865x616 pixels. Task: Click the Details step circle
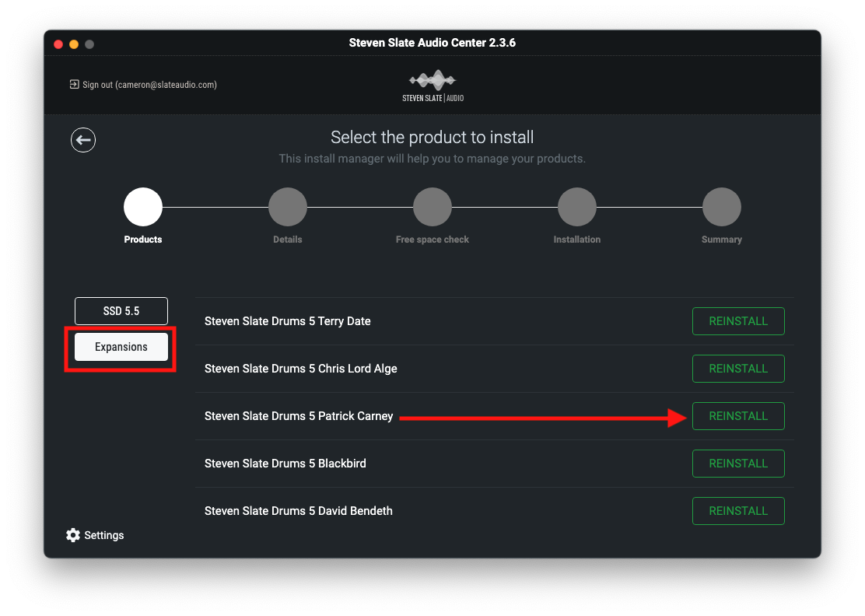point(287,207)
